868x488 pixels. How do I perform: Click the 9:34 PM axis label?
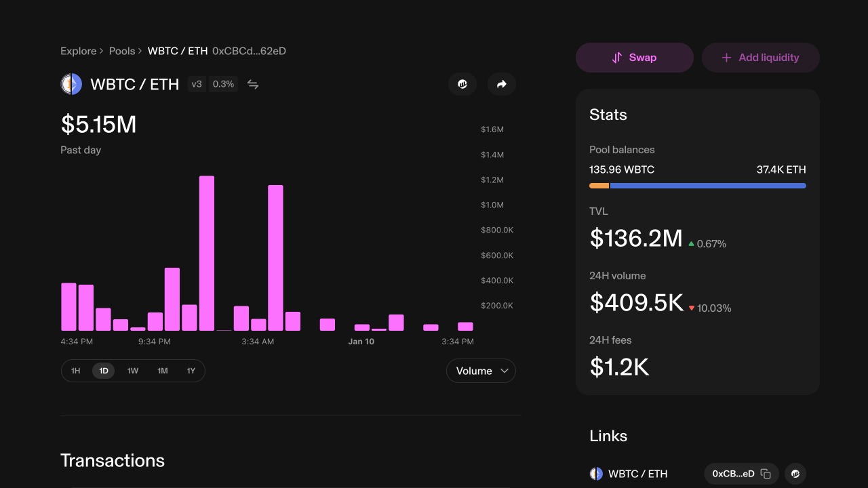[155, 342]
